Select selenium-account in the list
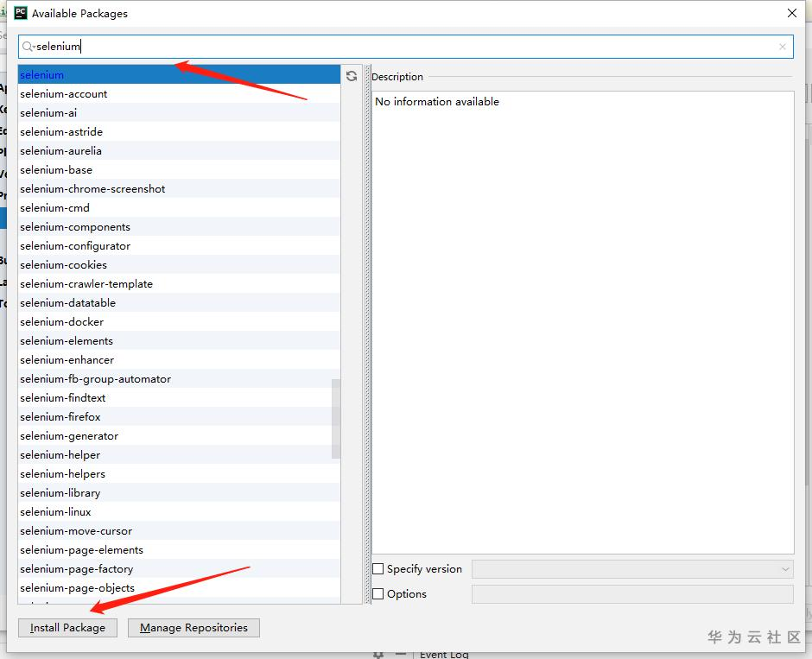 click(x=179, y=93)
